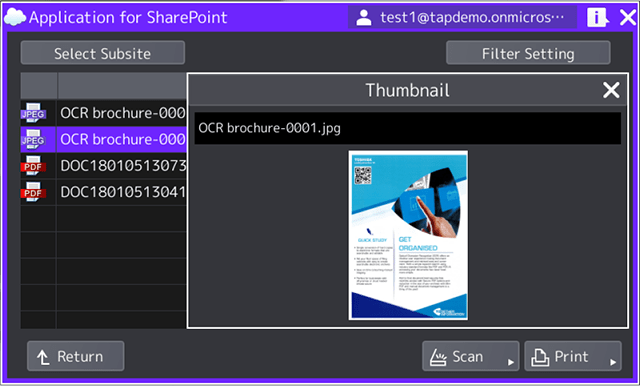Open Filter Setting
Image resolution: width=640 pixels, height=386 pixels.
528,53
